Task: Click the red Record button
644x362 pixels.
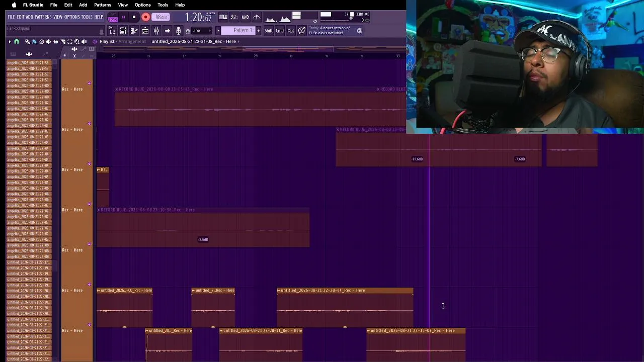Action: (145, 17)
